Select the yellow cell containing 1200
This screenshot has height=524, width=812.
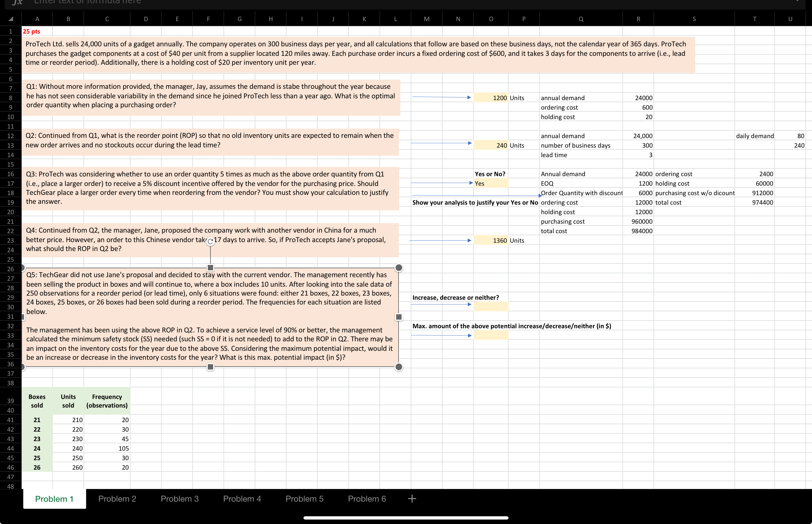[491, 98]
